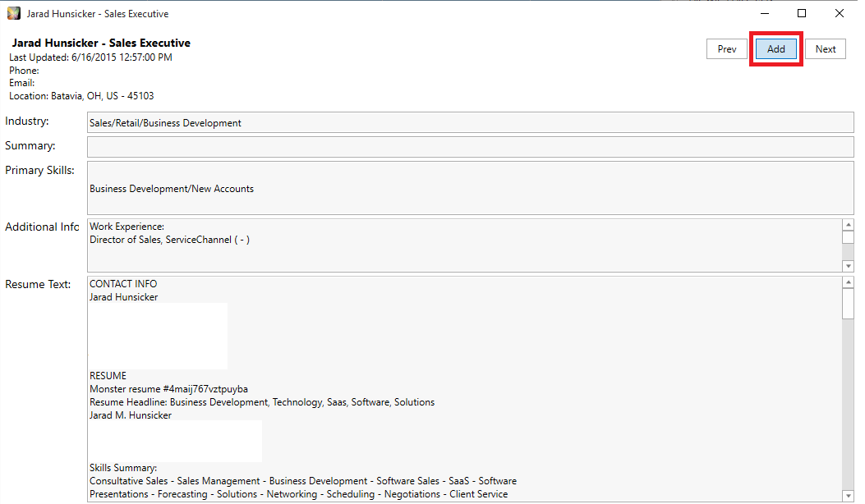Viewport: 865px width, 504px height.
Task: Click up arrow of Additional Info scrollbar
Action: click(848, 224)
